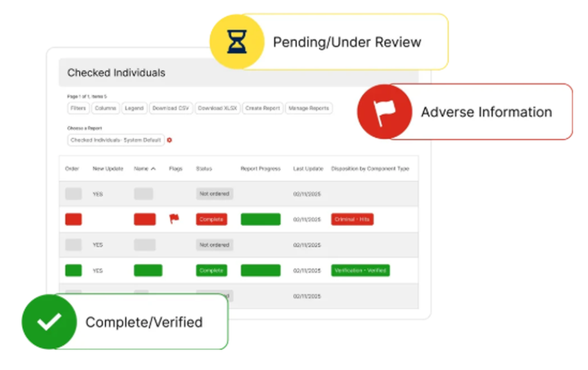The image size is (588, 370).
Task: Toggle the green order checkbox on the verified row
Action: [73, 270]
